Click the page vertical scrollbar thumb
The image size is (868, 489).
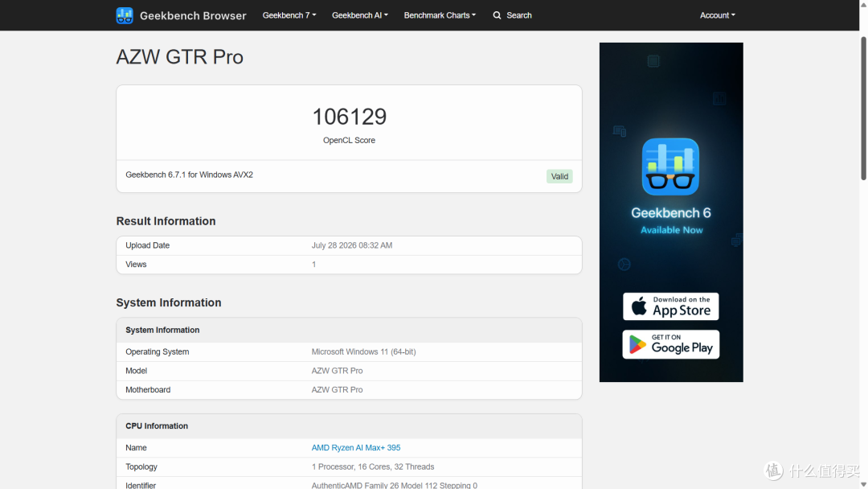(x=863, y=108)
